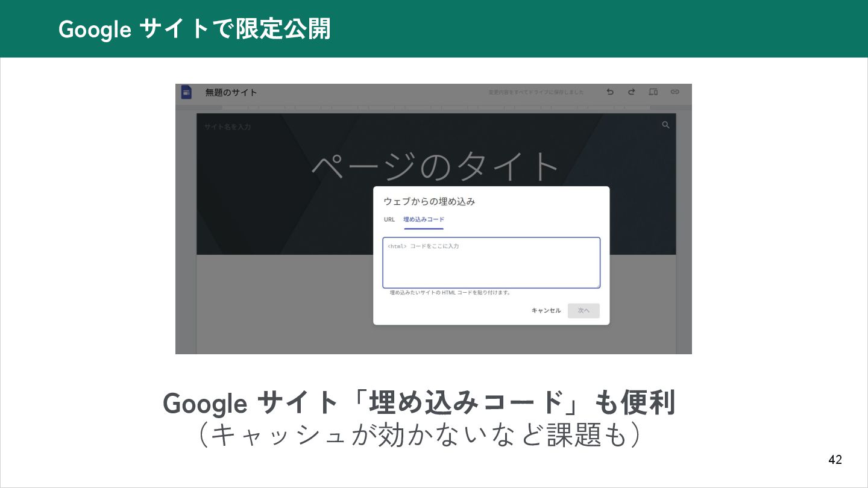Open the device preview icon
Screen dimensions: 868x488
tap(653, 92)
